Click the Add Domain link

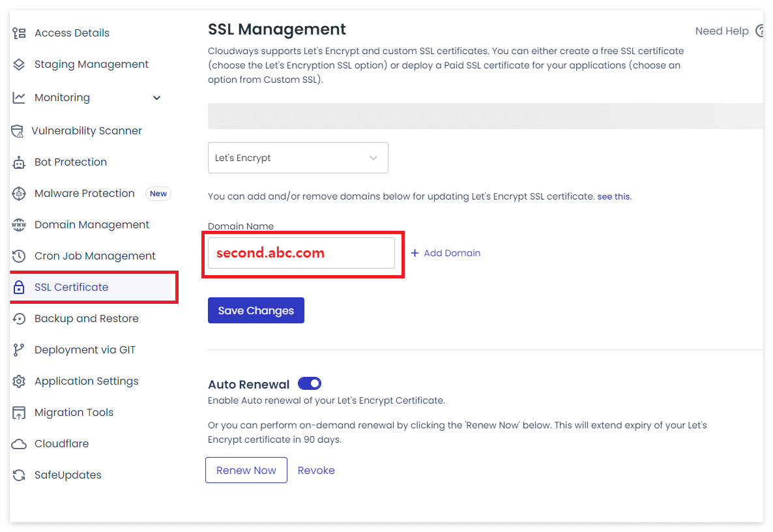coord(452,253)
